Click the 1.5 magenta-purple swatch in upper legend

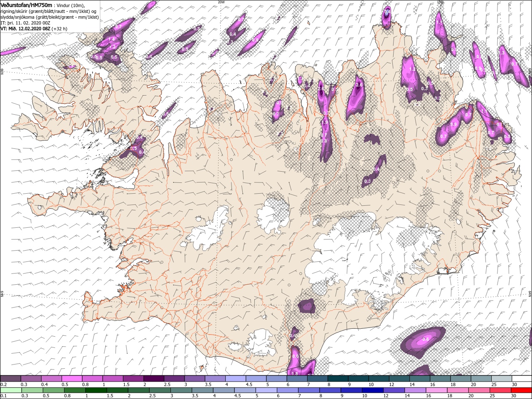pos(133,379)
